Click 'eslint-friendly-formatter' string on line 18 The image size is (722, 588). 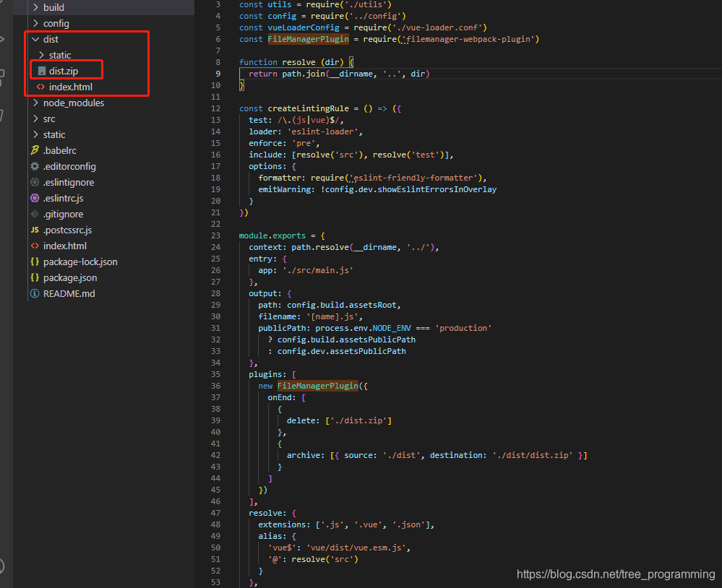[413, 178]
